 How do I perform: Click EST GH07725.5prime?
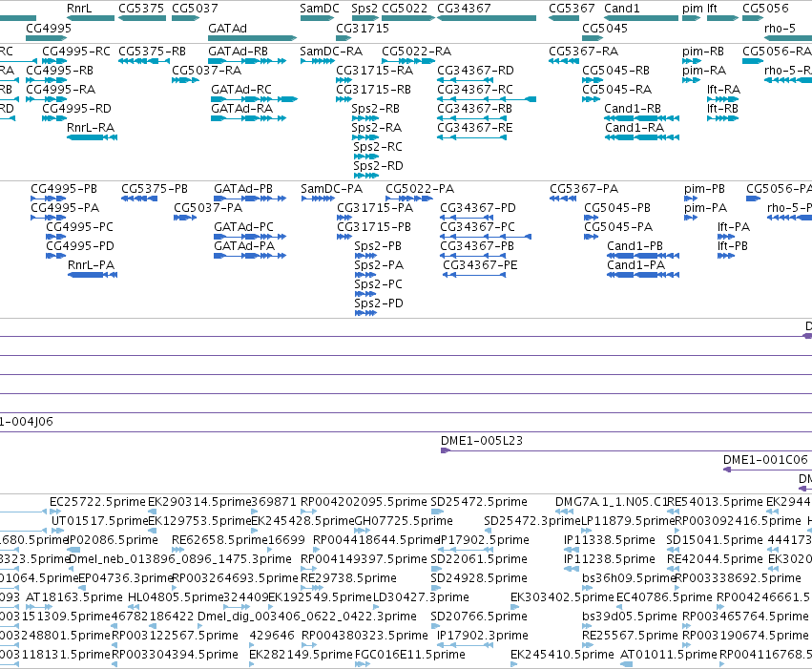click(x=404, y=521)
